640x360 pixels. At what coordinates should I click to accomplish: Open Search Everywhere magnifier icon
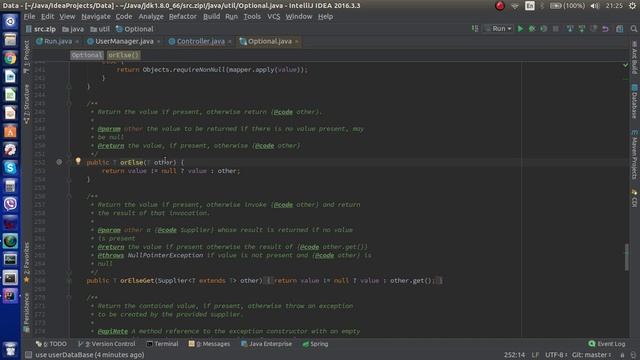(x=633, y=29)
